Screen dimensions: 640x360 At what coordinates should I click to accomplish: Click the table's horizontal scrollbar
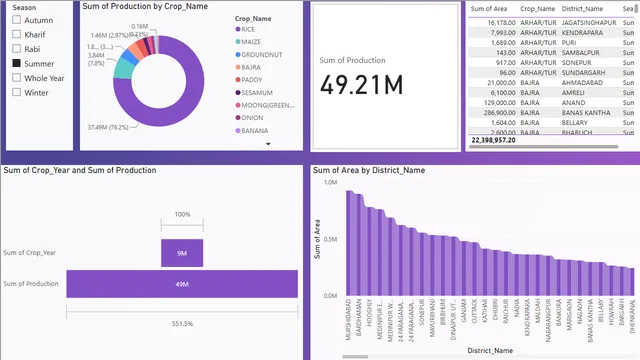tap(543, 147)
